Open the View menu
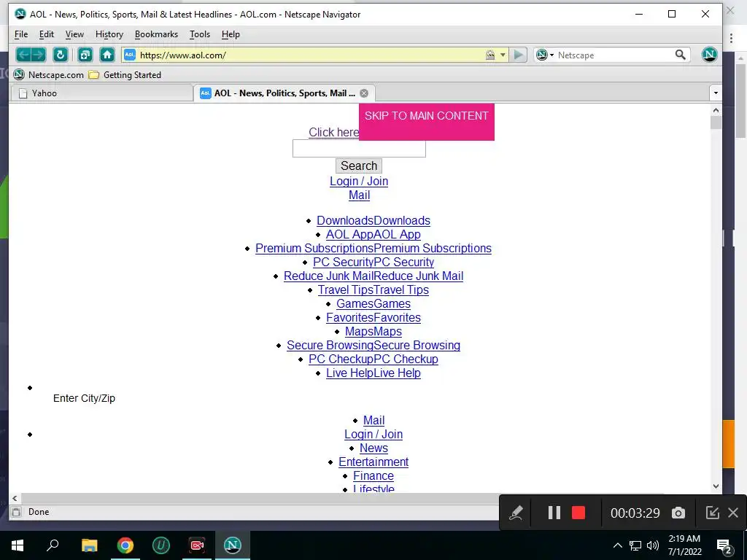The image size is (747, 560). coord(74,34)
